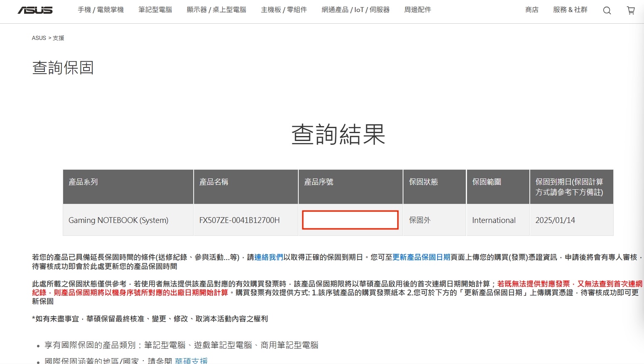Click 享有國際保固的產品類別 bullet text
Screen dimensions: 644x364
[x=181, y=345]
